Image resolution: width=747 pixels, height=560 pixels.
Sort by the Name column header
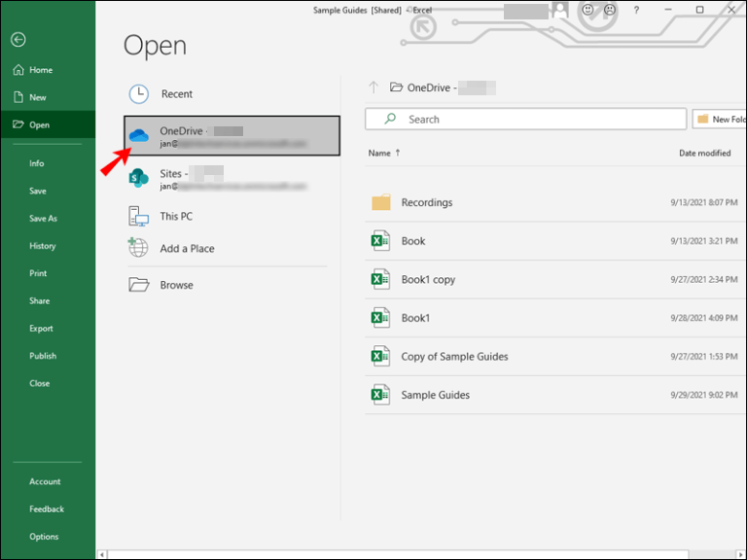point(379,153)
